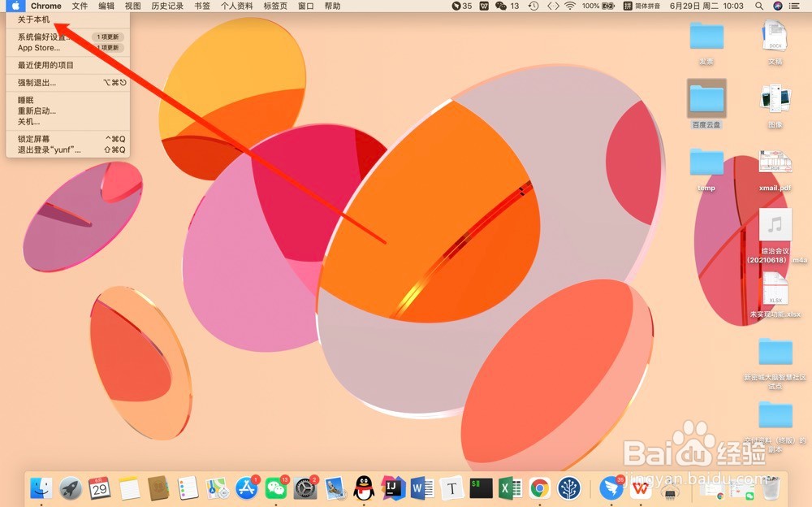Open Reminders app in Dock
This screenshot has height=507, width=812.
(x=188, y=487)
